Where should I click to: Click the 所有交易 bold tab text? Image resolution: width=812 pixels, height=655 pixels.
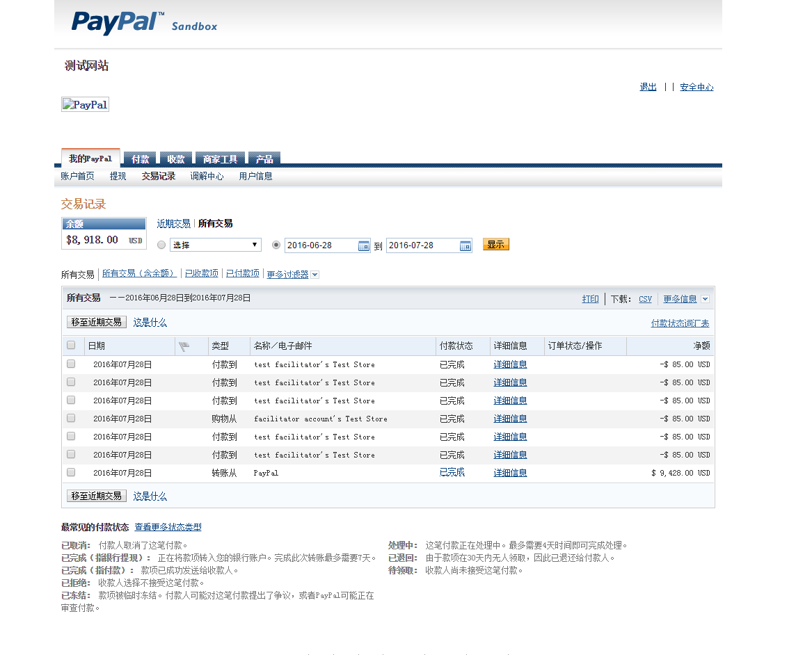point(216,223)
